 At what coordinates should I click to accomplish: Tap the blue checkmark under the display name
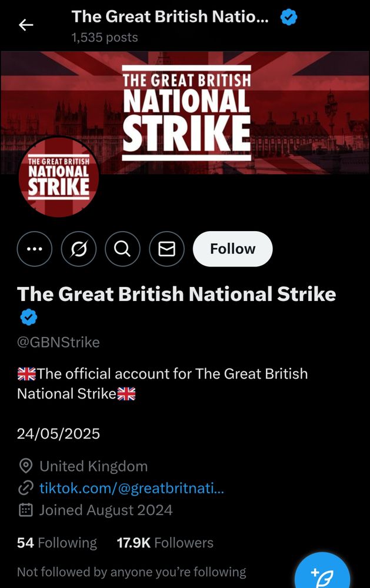click(28, 317)
